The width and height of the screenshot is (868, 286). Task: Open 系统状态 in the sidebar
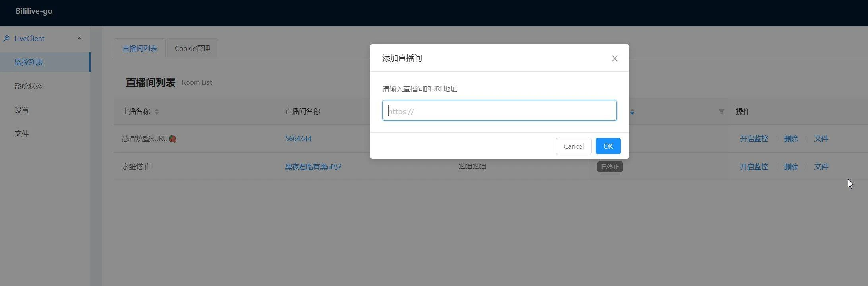click(x=45, y=86)
